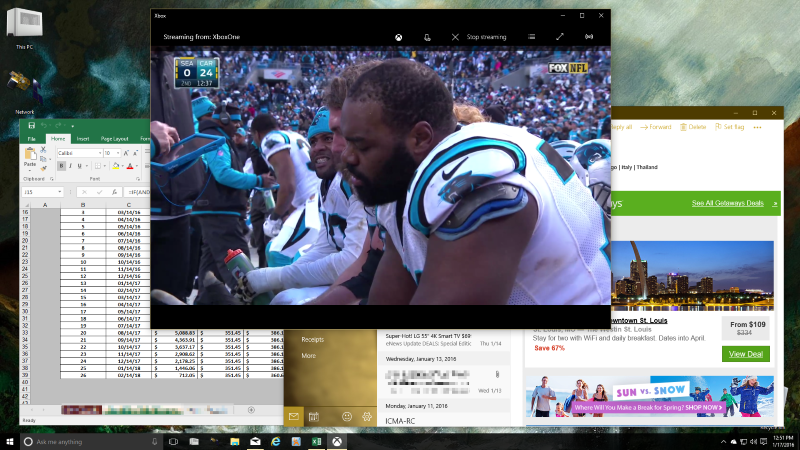Open the Calendar icon in Mail sidebar
Viewport: 800px width, 450px height.
pyautogui.click(x=313, y=416)
